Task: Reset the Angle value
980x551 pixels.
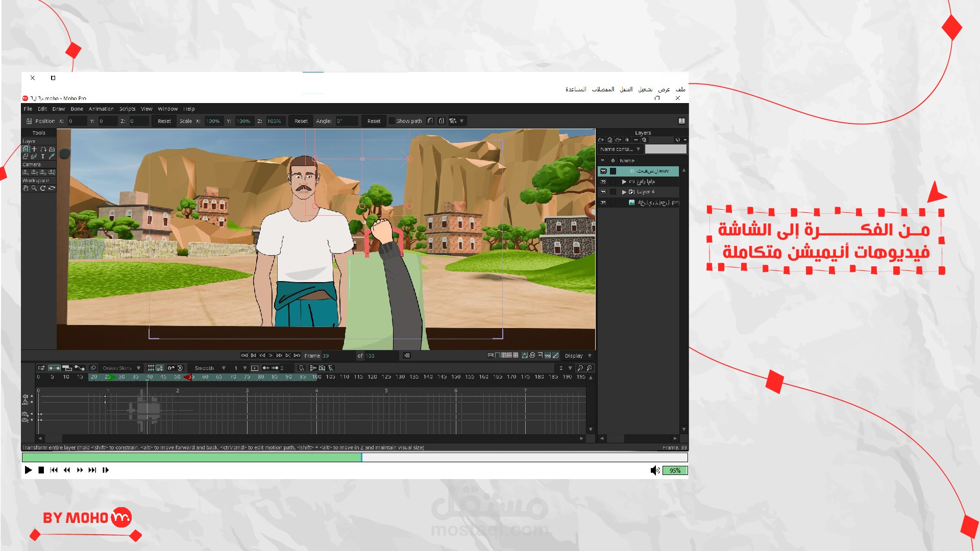Action: [374, 121]
